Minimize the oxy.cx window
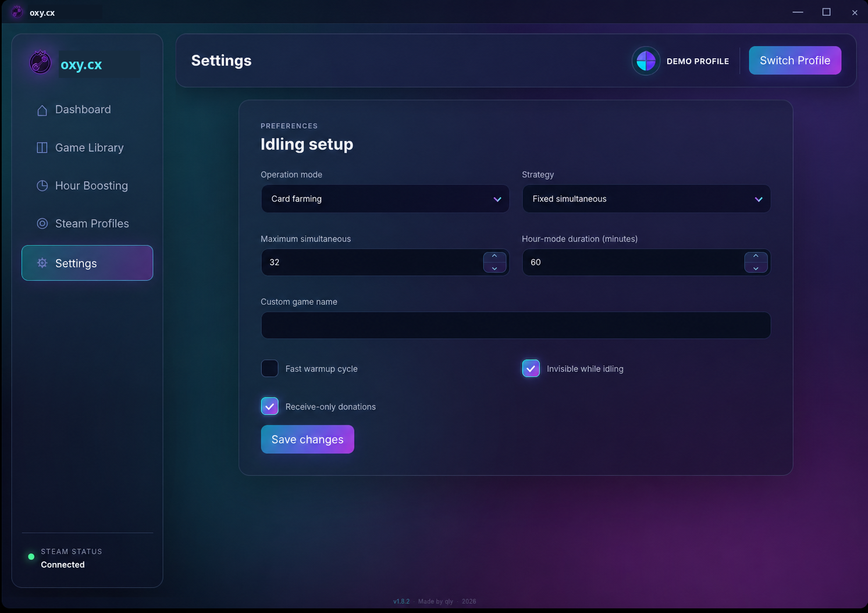The height and width of the screenshot is (613, 868). pyautogui.click(x=798, y=12)
